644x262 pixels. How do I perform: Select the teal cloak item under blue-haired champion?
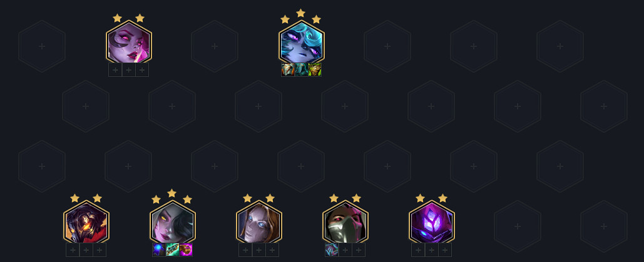(301, 69)
